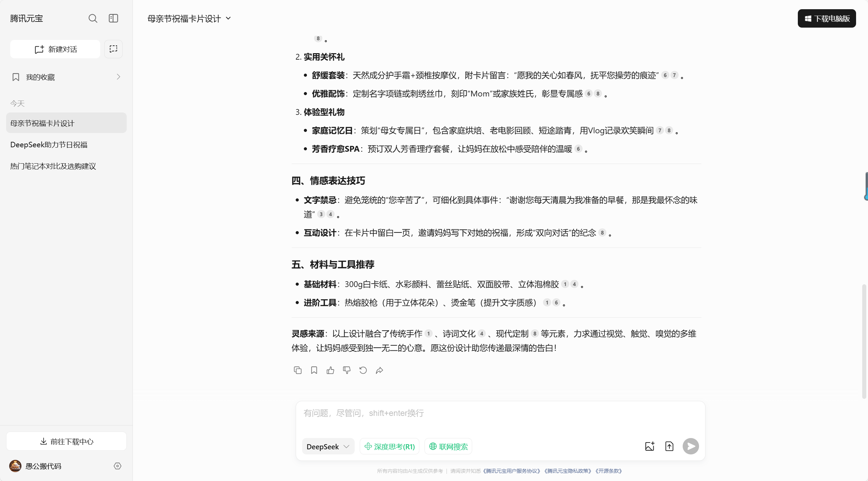Expand 我的收藏 favorites section
The width and height of the screenshot is (868, 481).
click(66, 77)
